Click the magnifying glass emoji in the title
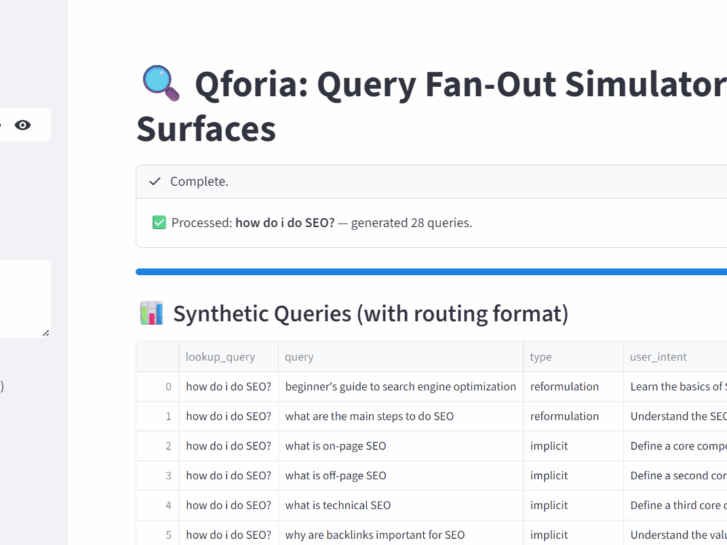 pyautogui.click(x=160, y=83)
